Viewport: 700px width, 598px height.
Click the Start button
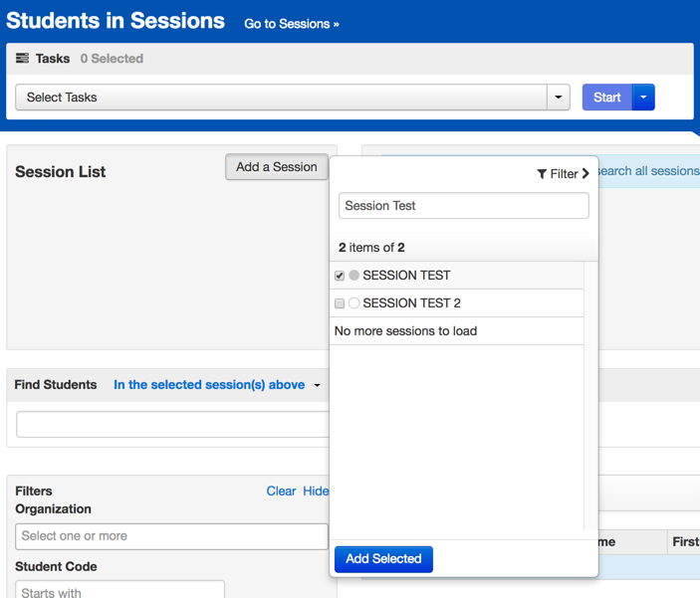(x=606, y=98)
